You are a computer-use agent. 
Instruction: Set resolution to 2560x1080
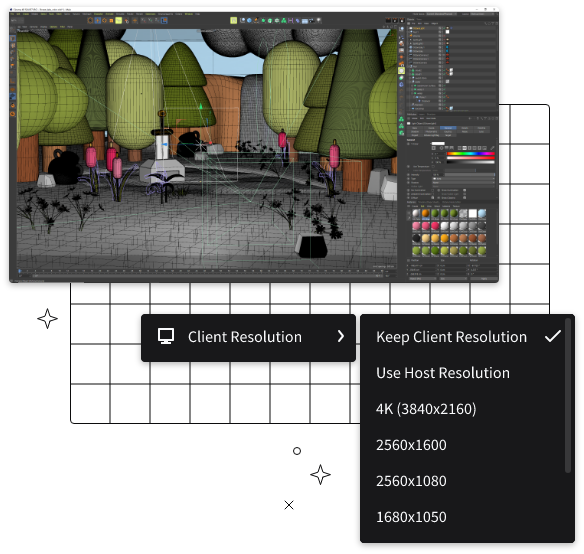[x=411, y=481]
